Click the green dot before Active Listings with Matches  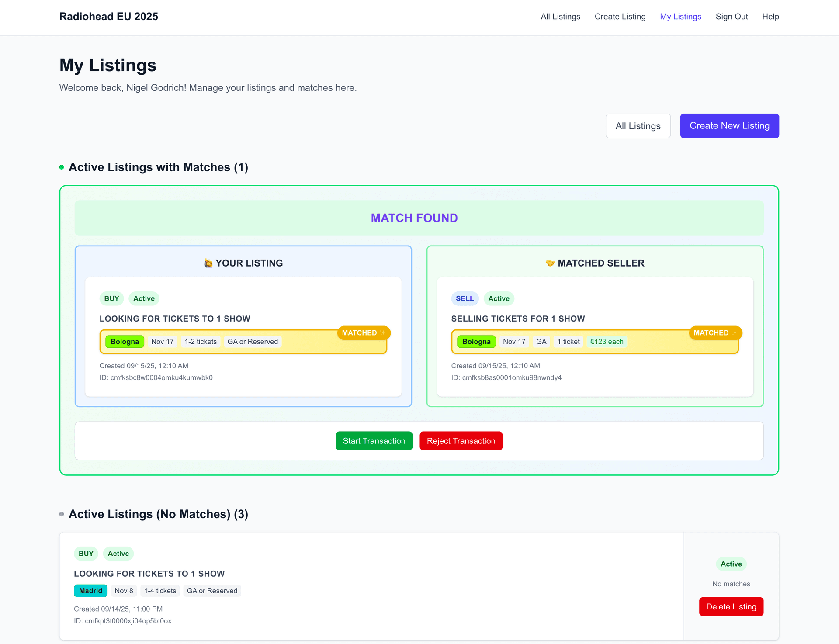[62, 167]
